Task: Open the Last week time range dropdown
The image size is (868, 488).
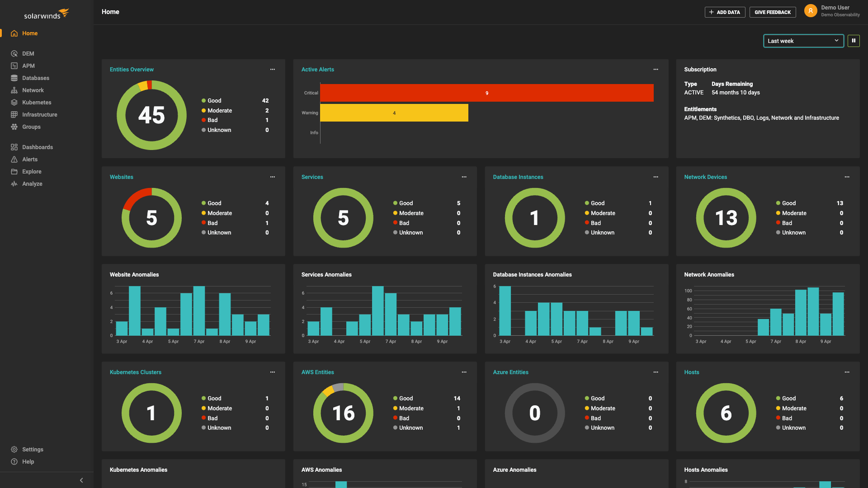Action: point(803,41)
